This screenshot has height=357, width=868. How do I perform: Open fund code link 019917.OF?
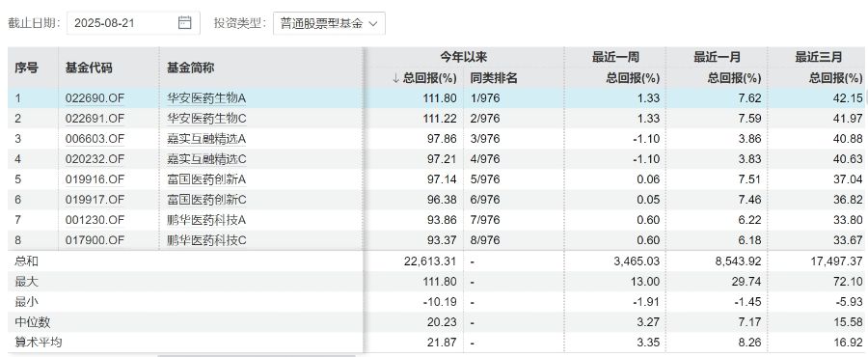[x=95, y=200]
